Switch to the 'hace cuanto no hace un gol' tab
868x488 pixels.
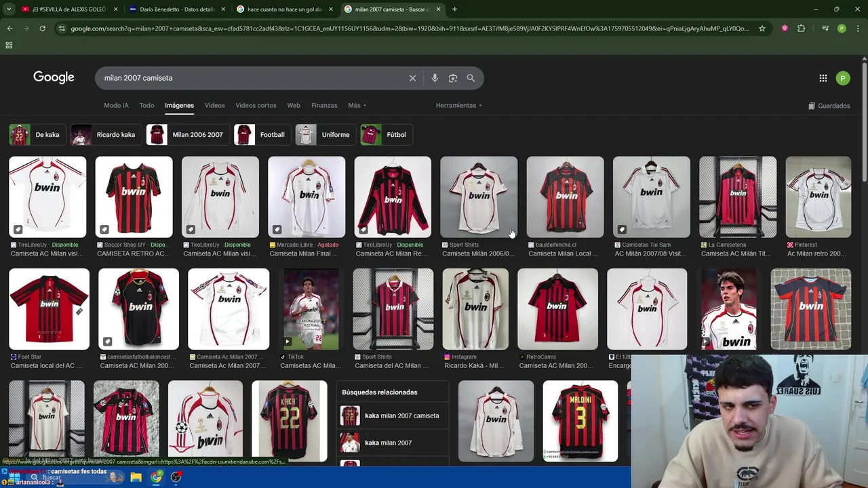[285, 9]
